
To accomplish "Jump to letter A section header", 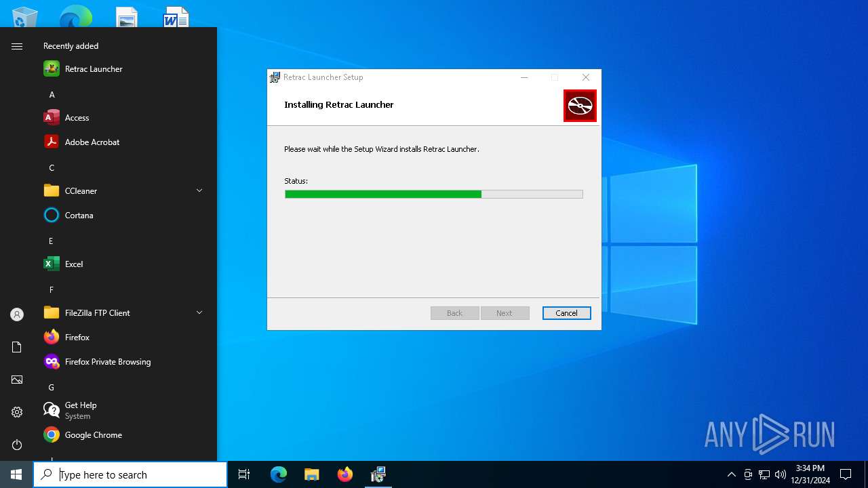I will [52, 95].
